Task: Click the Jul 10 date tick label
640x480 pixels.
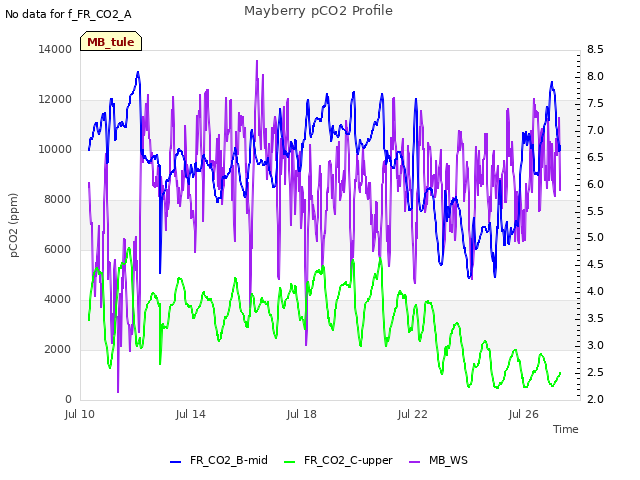Action: tap(80, 414)
